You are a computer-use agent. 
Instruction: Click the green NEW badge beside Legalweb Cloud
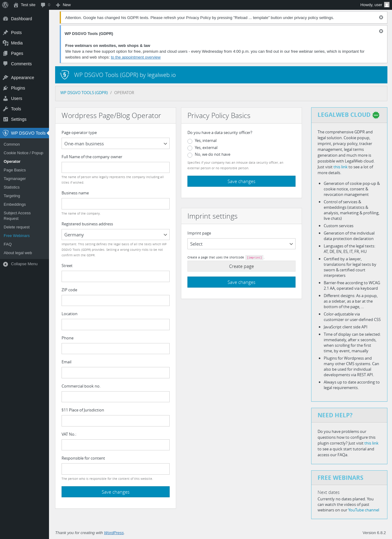click(376, 115)
